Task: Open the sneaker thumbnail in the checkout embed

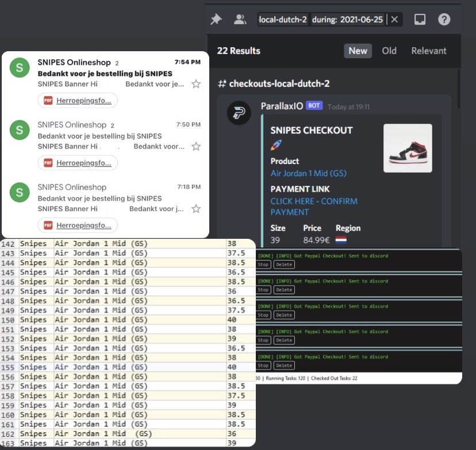Action: [408, 148]
